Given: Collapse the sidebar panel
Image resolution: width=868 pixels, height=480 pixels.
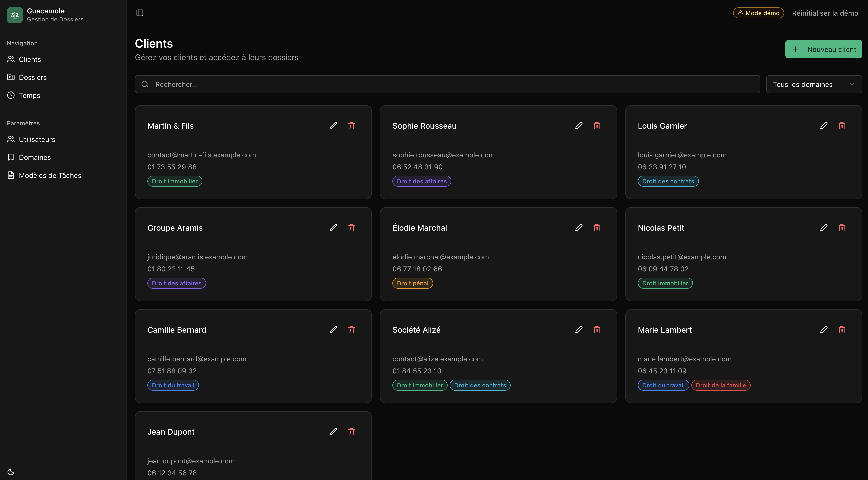Looking at the screenshot, I should 140,13.
